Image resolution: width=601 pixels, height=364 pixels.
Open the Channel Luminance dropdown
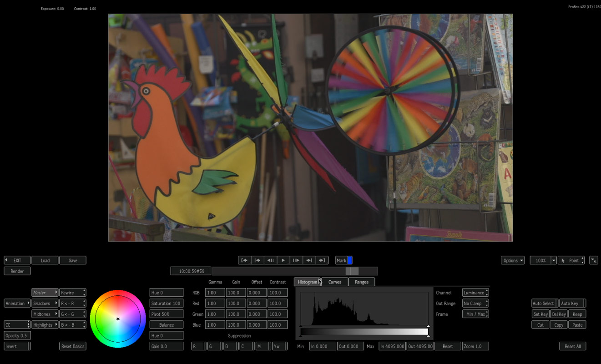pos(475,293)
